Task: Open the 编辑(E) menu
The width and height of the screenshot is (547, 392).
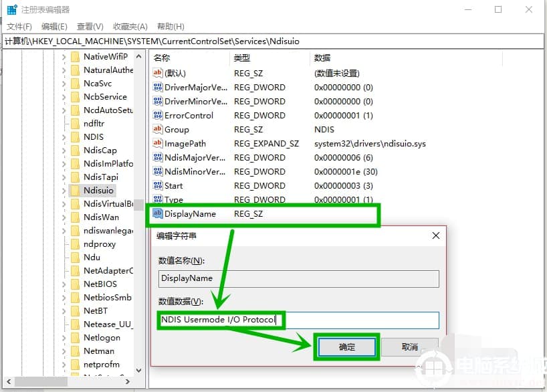Action: [x=54, y=27]
